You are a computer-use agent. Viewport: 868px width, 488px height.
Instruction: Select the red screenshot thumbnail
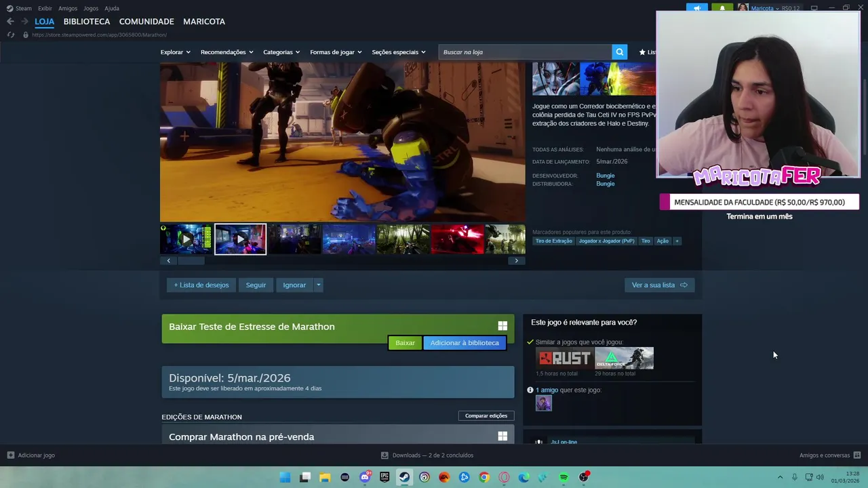pos(458,239)
